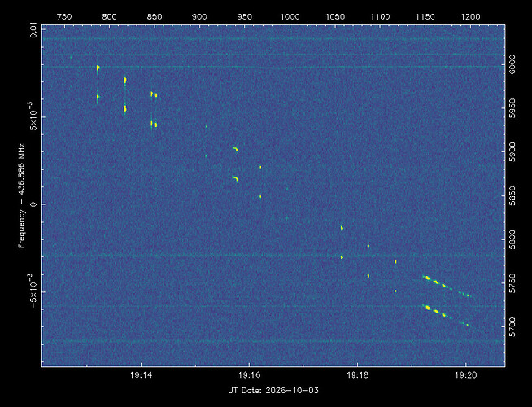
Task: Select the top axis value 850
Action: [155, 16]
